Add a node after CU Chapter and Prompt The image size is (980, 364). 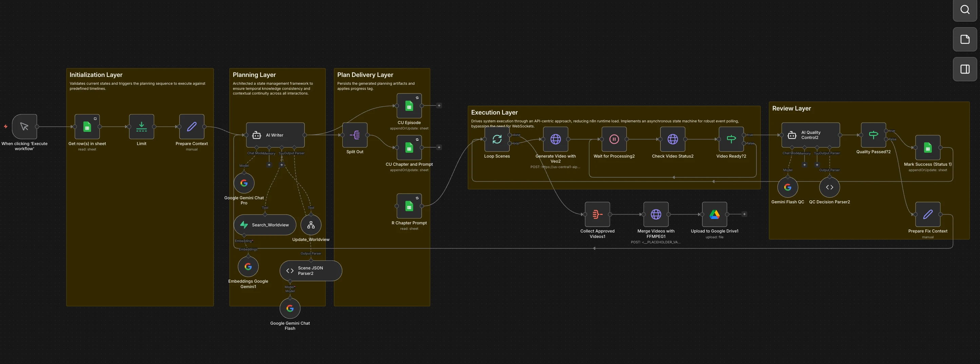pyautogui.click(x=439, y=147)
